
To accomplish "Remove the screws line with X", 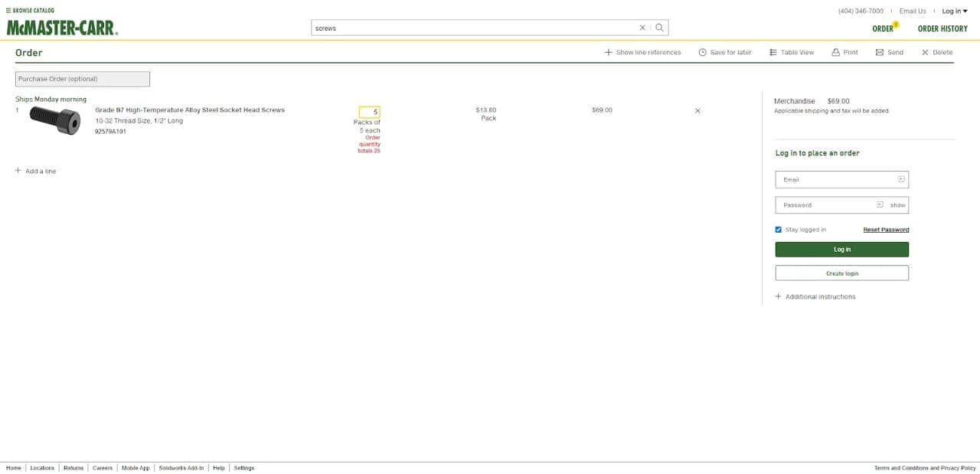I will [x=697, y=111].
